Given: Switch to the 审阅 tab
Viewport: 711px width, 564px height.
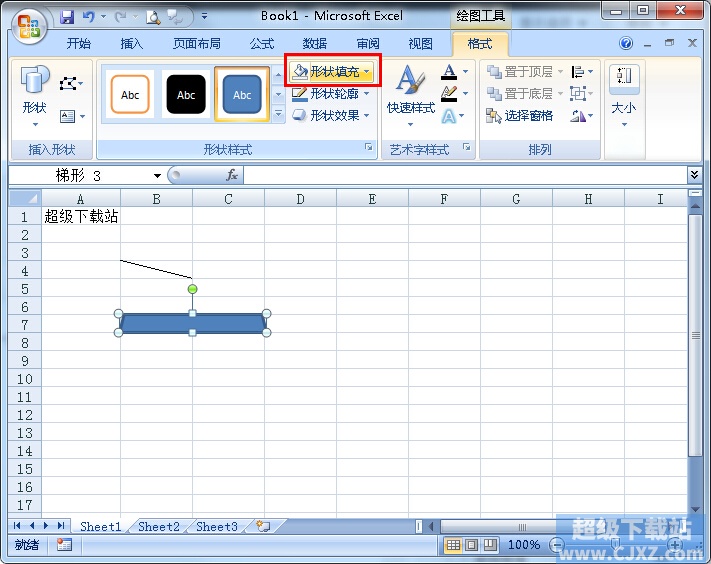Looking at the screenshot, I should [x=368, y=44].
